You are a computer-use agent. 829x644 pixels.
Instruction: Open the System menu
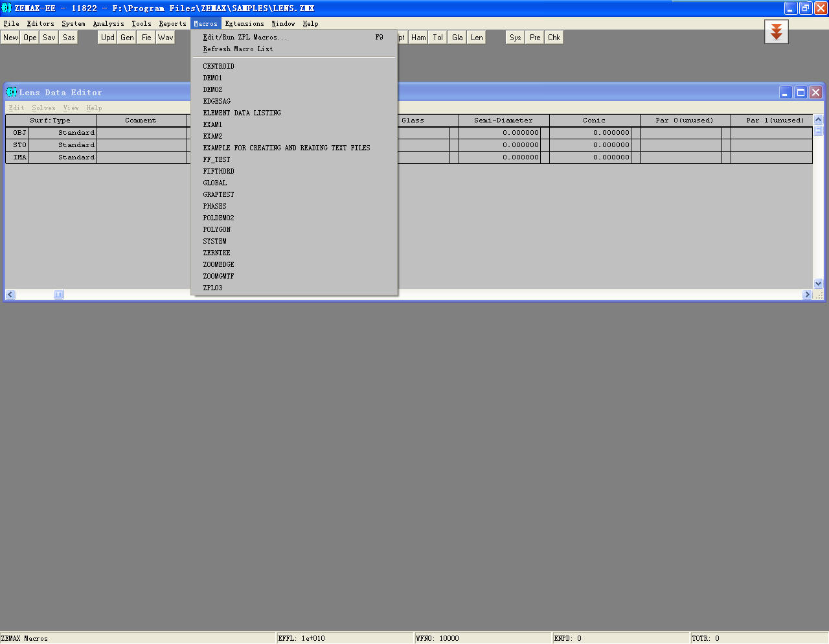73,23
